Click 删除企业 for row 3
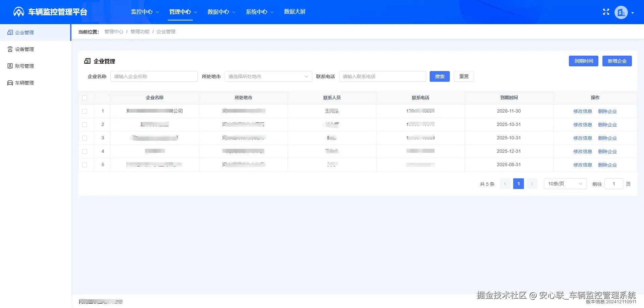 pyautogui.click(x=607, y=138)
